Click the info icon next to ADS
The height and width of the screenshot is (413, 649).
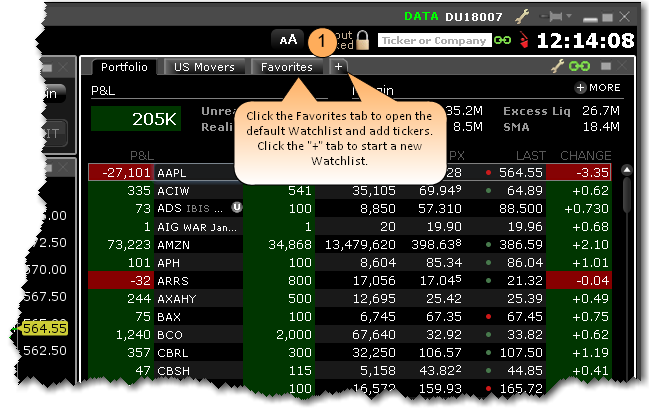[x=237, y=208]
